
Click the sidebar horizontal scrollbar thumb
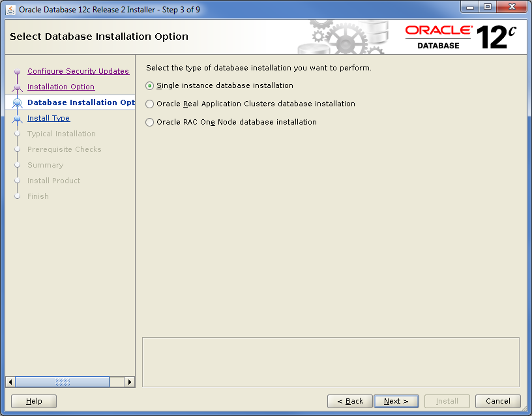[63, 381]
